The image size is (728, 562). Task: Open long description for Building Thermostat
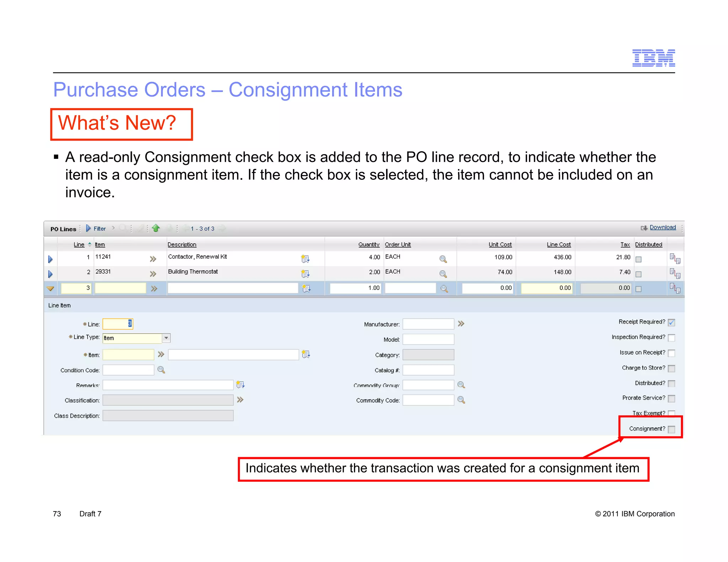(x=305, y=274)
